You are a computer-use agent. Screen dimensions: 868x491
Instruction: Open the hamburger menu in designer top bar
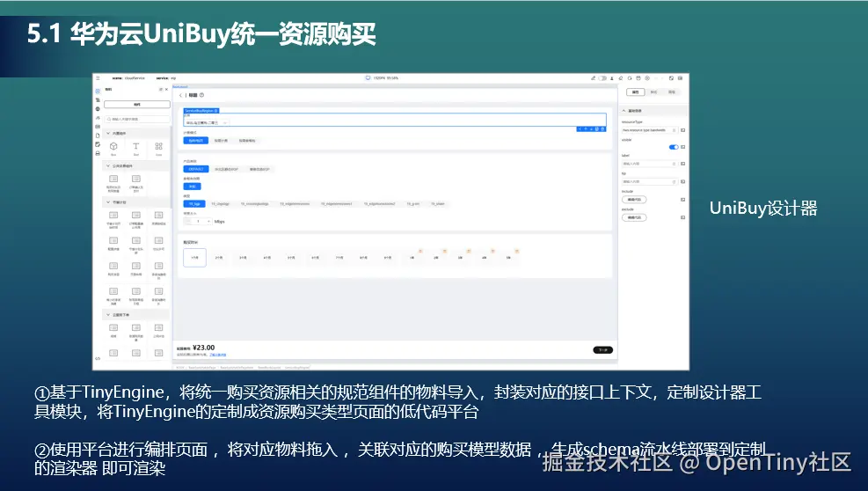click(98, 78)
